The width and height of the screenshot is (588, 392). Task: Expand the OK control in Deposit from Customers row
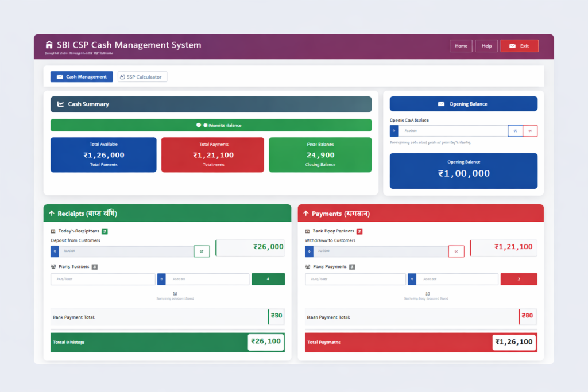coord(202,251)
